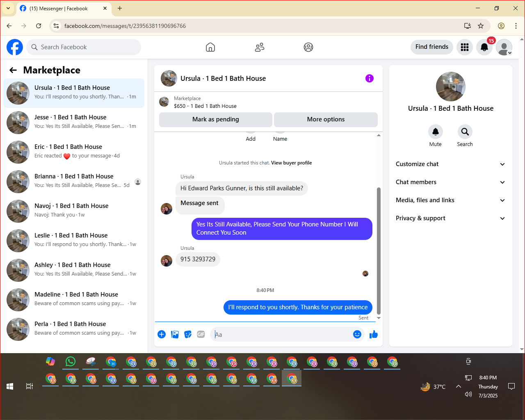525x420 pixels.
Task: Open Chrome three-dot menu
Action: [516, 26]
